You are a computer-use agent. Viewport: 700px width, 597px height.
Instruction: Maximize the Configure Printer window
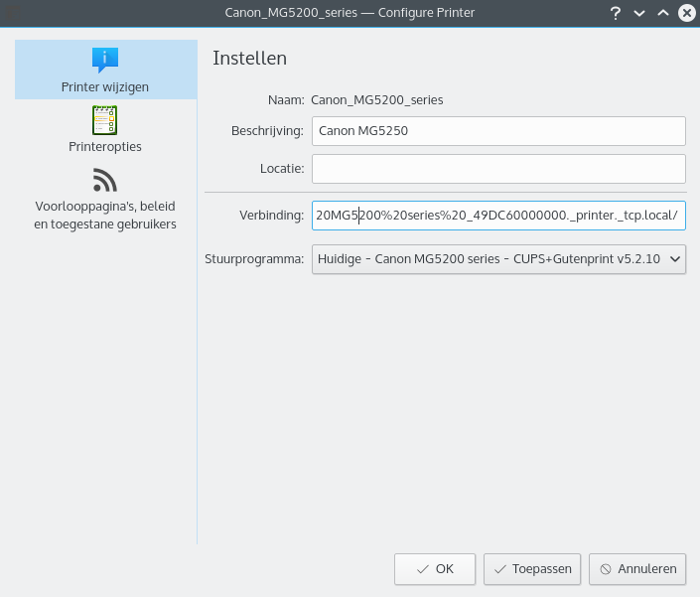coord(662,12)
